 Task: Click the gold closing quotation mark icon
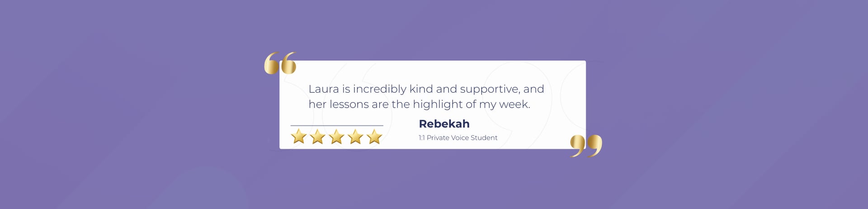point(586,146)
